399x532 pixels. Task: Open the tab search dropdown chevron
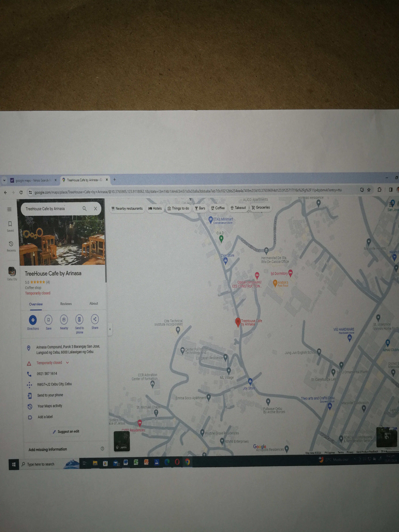[x=4, y=180]
